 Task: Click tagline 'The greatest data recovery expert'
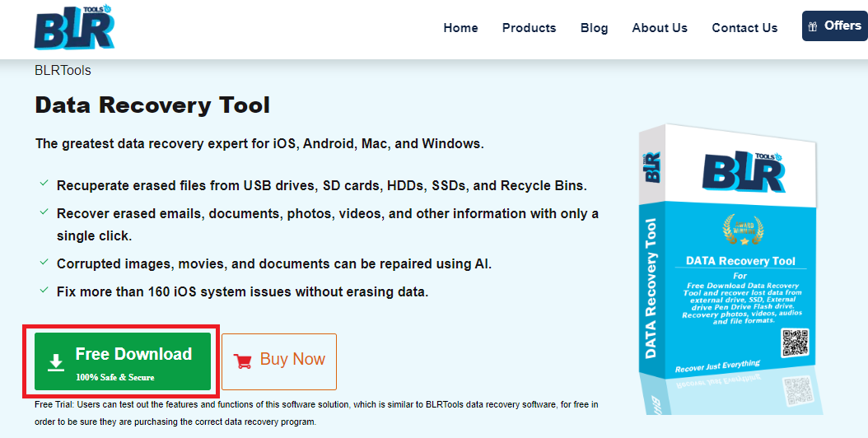(x=259, y=144)
